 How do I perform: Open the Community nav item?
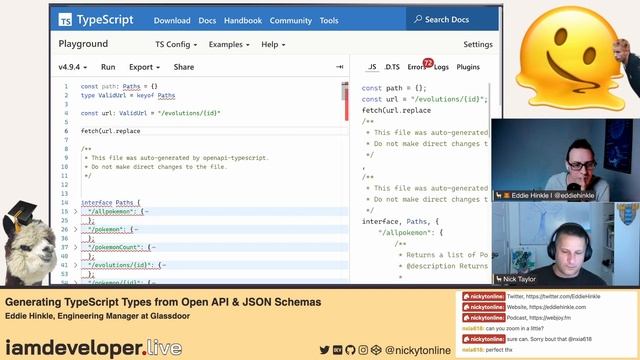291,20
